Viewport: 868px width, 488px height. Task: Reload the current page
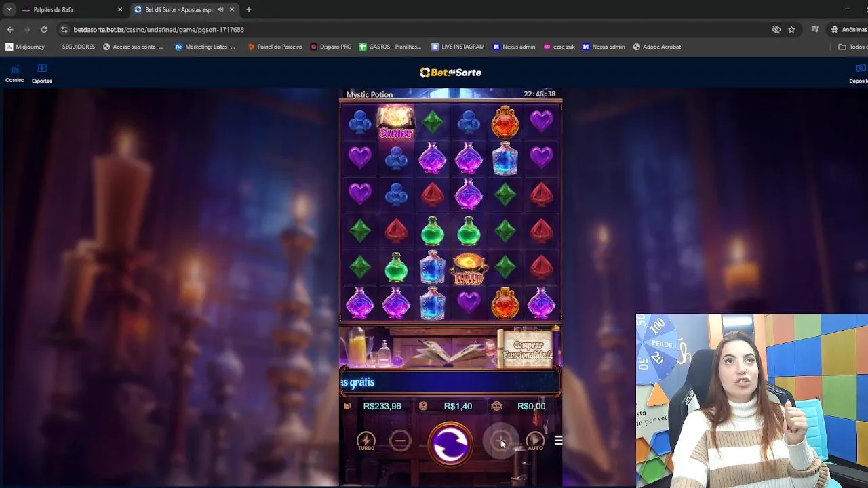click(44, 30)
